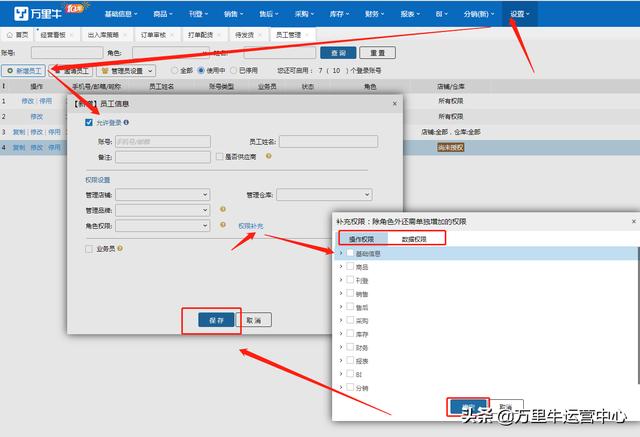Click the help icon beside 是否供应商
Screen dimensions: 640x437
(269, 156)
